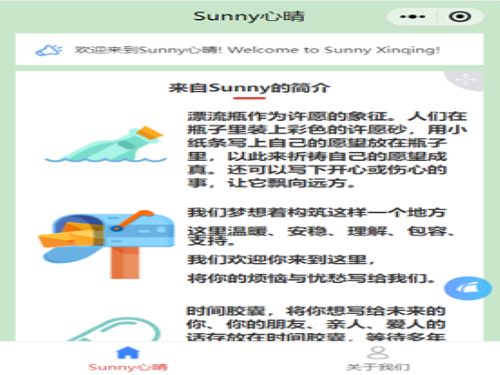
Task: Tap the megaphone announcement icon
Action: [49, 50]
